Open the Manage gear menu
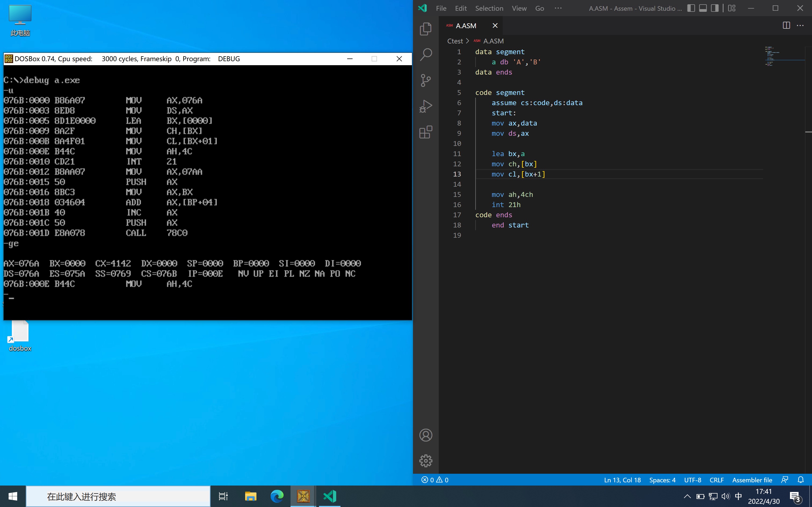 tap(425, 461)
